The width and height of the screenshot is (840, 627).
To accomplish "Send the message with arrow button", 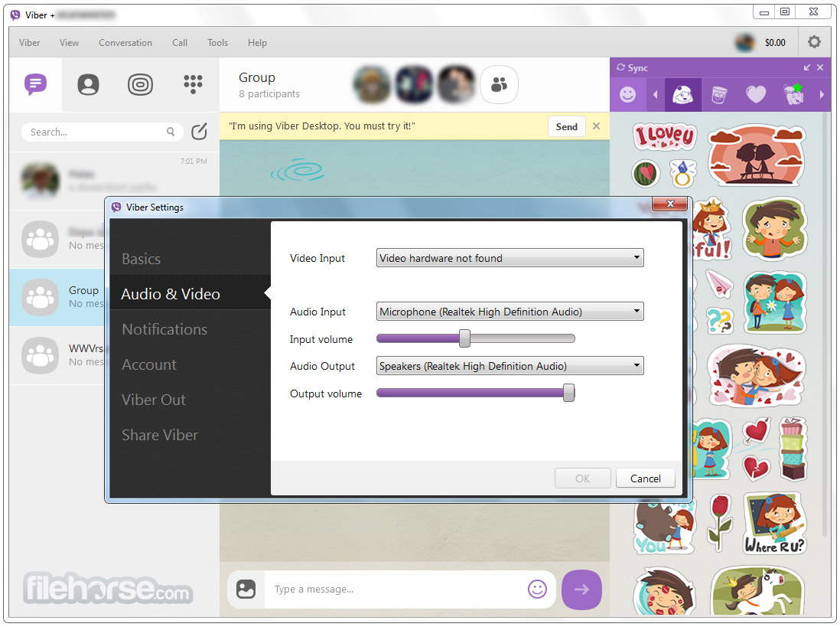I will 581,589.
